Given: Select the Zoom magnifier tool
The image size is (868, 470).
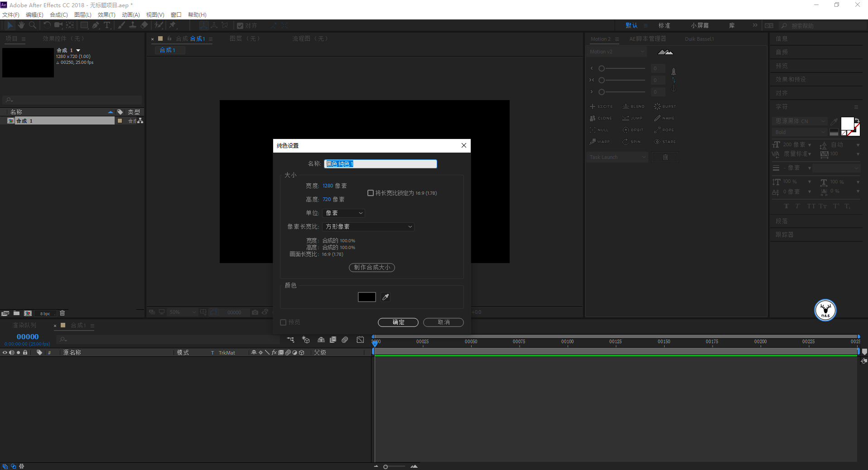Looking at the screenshot, I should coord(32,25).
